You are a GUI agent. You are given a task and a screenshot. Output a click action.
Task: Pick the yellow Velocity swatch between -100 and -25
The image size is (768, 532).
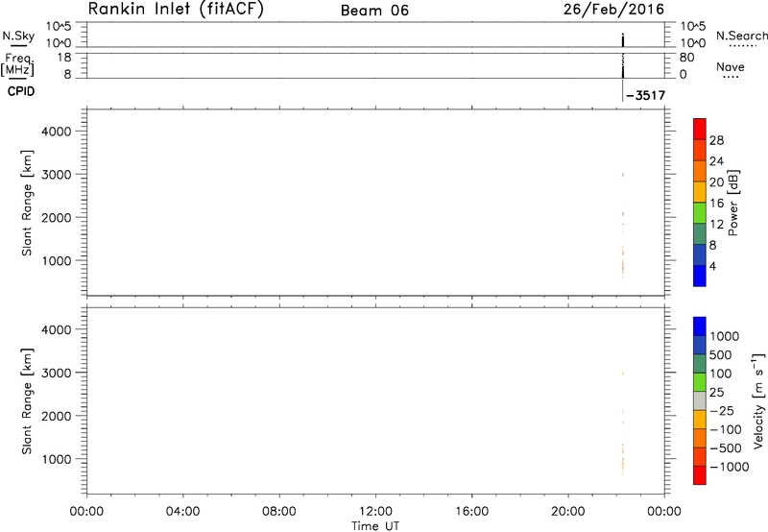click(700, 420)
